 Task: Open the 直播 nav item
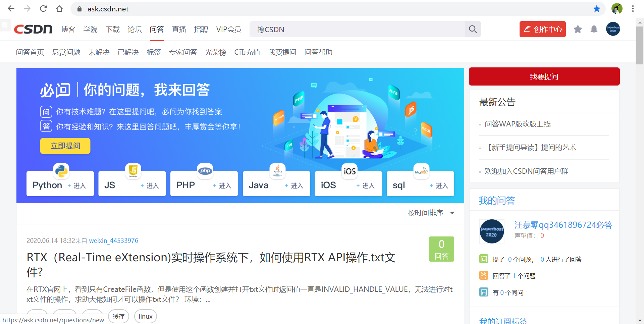pos(179,30)
